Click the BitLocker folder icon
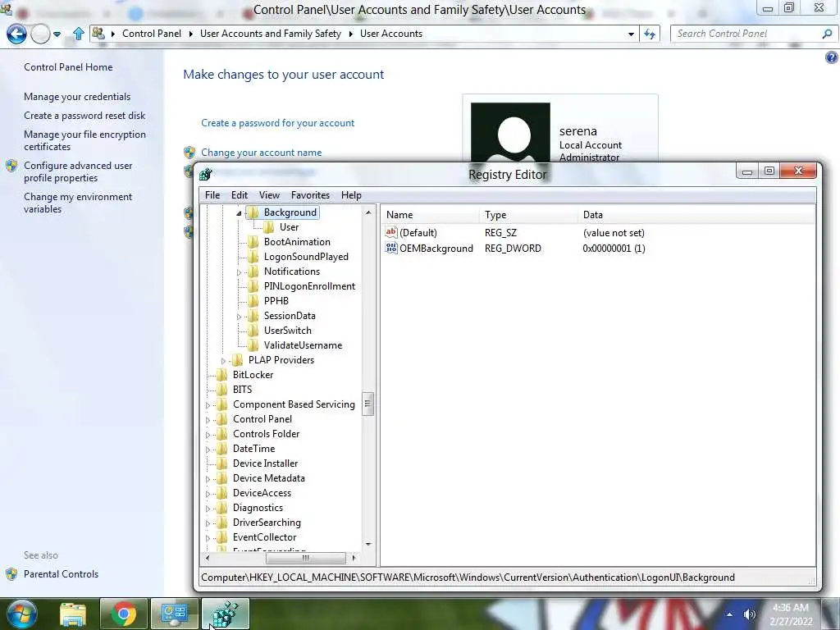The height and width of the screenshot is (630, 840). click(221, 374)
